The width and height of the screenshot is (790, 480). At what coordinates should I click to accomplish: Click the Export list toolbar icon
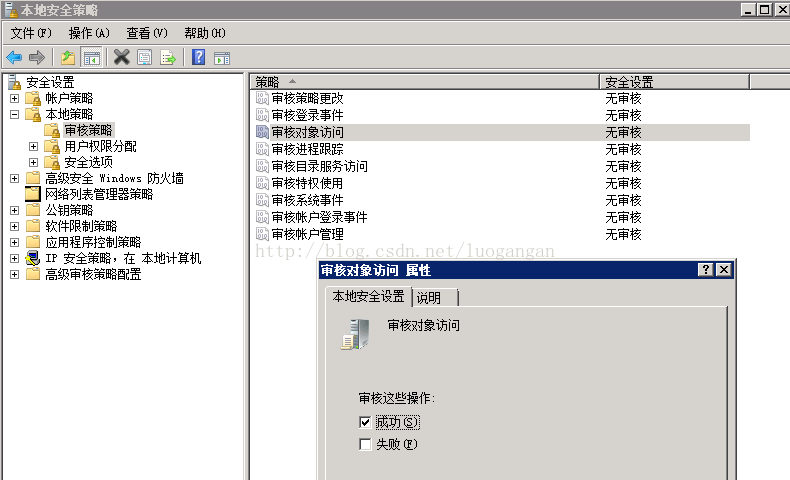click(x=168, y=58)
